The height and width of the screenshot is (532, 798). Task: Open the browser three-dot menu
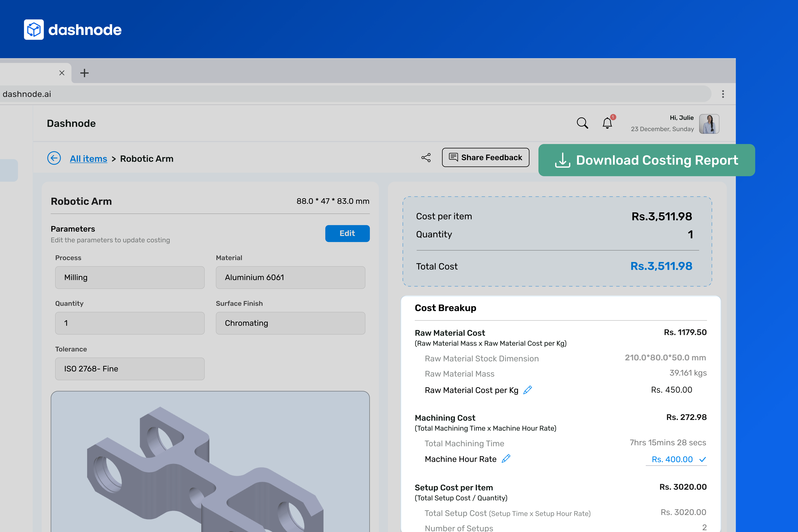click(x=723, y=94)
